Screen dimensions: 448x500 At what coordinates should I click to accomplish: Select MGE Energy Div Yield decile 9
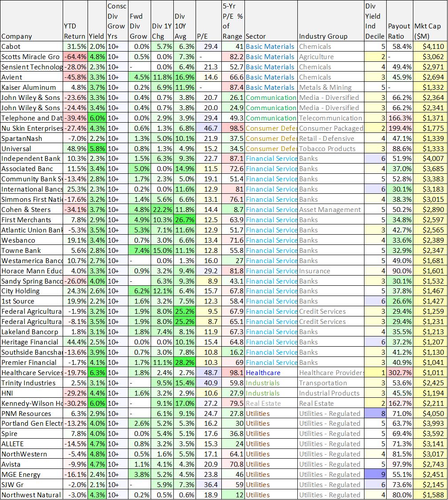pos(375,474)
